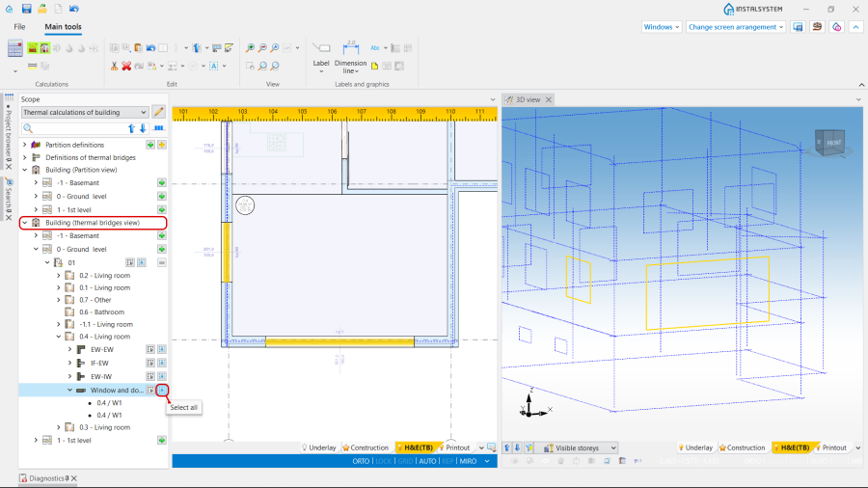Image resolution: width=868 pixels, height=488 pixels.
Task: Switch to the Construction tab in plan view
Action: [x=366, y=447]
